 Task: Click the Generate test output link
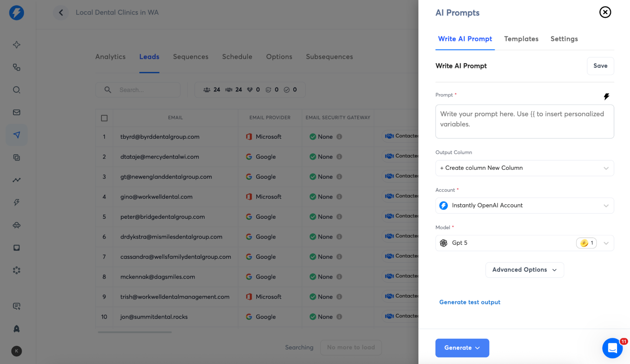pos(470,302)
